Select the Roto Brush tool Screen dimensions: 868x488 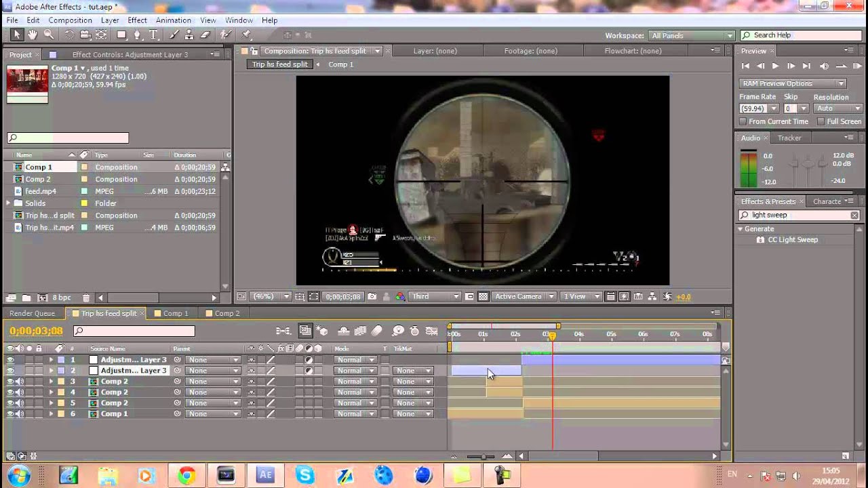226,35
